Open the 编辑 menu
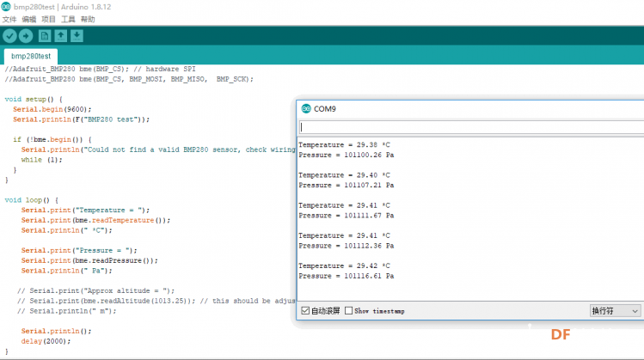The width and height of the screenshot is (644, 360). tap(28, 19)
